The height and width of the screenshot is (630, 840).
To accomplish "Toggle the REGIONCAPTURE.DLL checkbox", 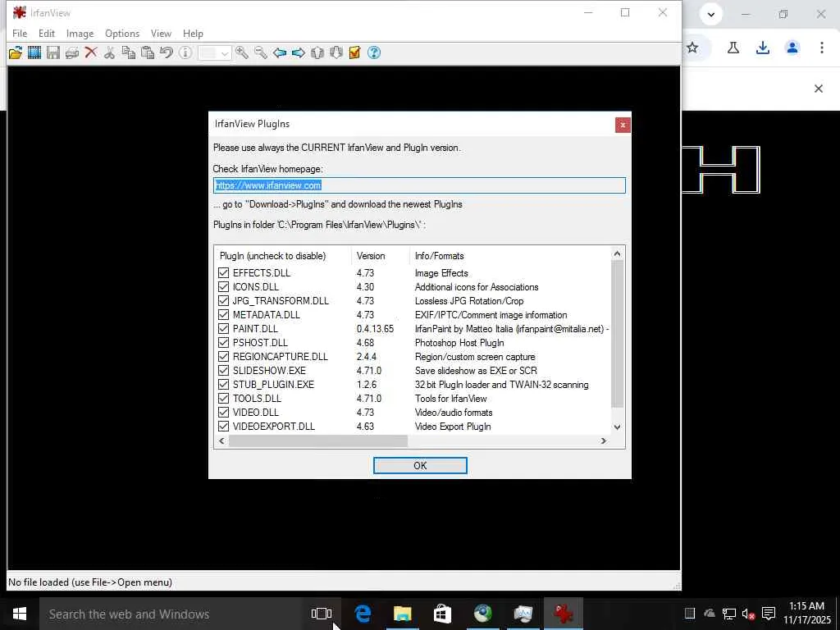I will point(223,356).
